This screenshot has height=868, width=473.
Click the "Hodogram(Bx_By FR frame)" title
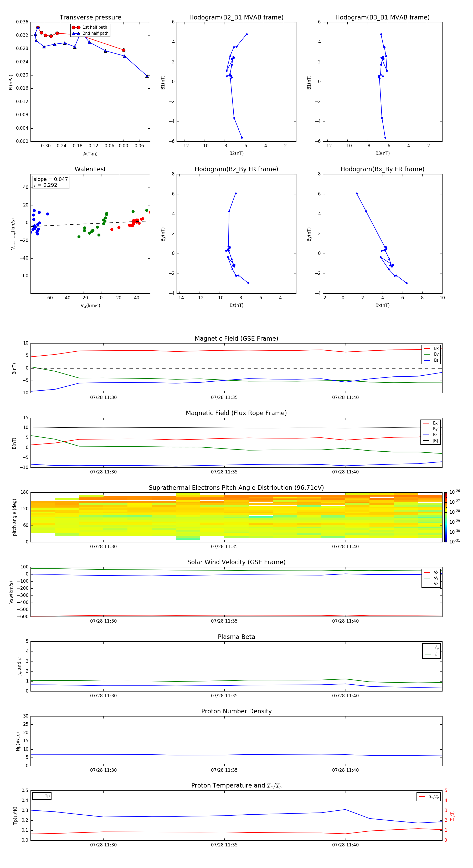coord(382,169)
